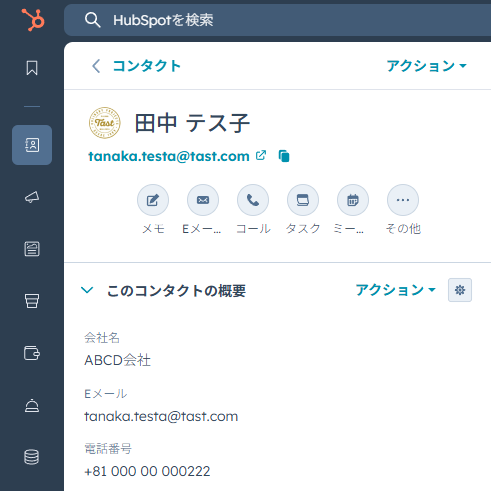Open the Commerce wallet sidebar icon
The image size is (491, 491).
32,353
